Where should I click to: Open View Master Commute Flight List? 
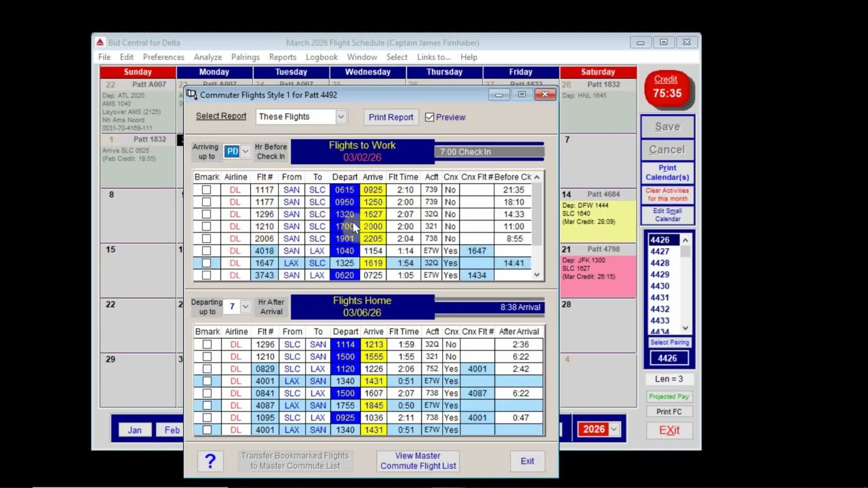point(418,461)
